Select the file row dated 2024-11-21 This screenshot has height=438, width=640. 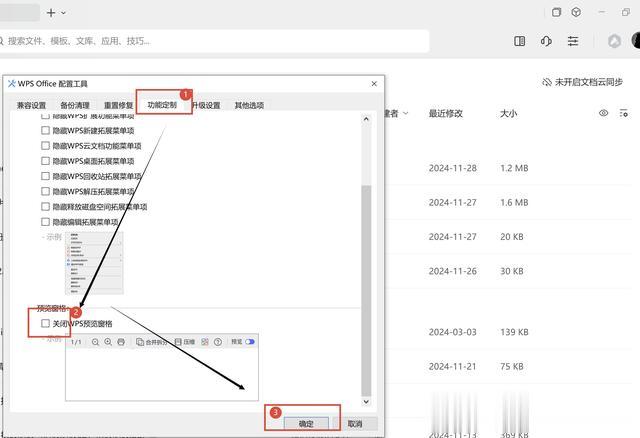506,367
